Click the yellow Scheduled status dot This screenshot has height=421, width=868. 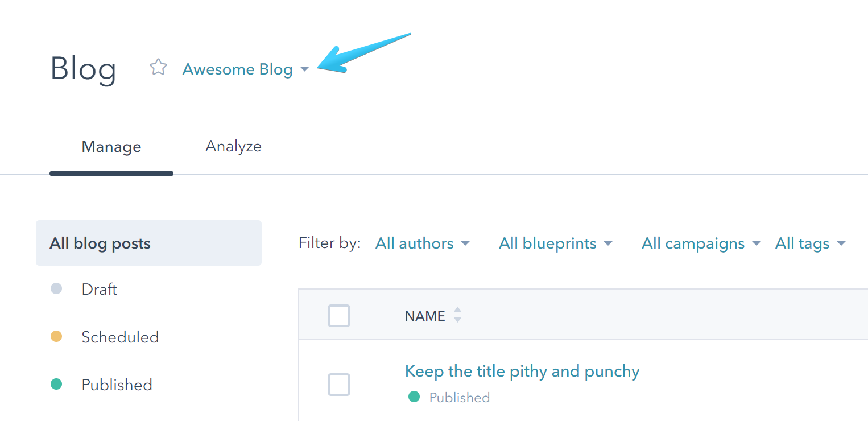click(56, 337)
